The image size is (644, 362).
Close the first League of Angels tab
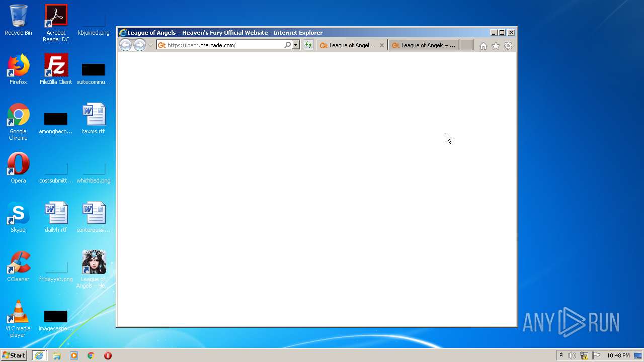382,45
